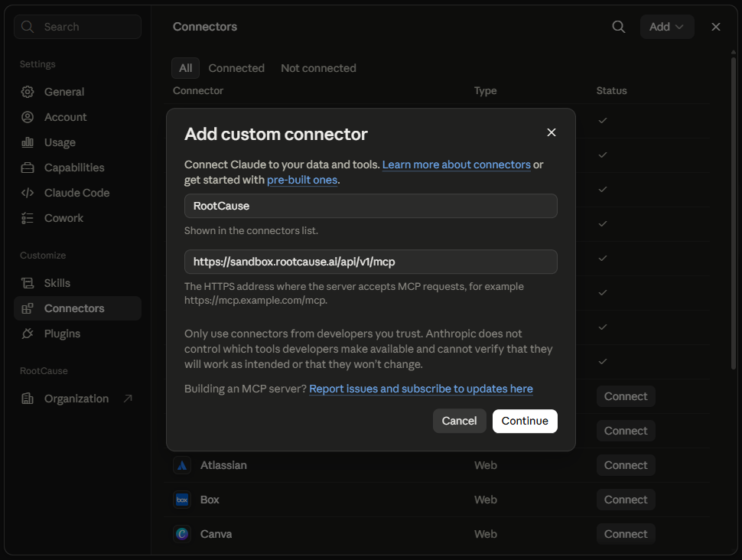Click the Claude Code brackets icon
This screenshot has width=742, height=560.
[x=28, y=193]
